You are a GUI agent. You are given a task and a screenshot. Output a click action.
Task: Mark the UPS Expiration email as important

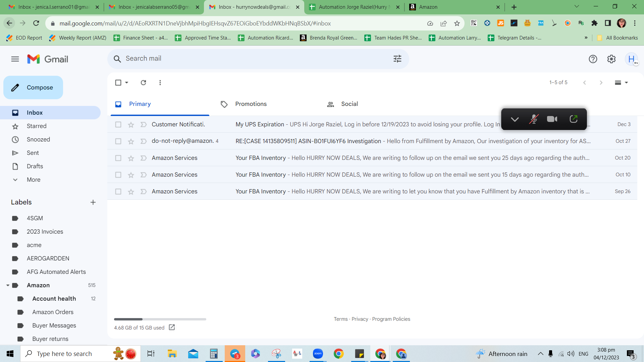143,124
